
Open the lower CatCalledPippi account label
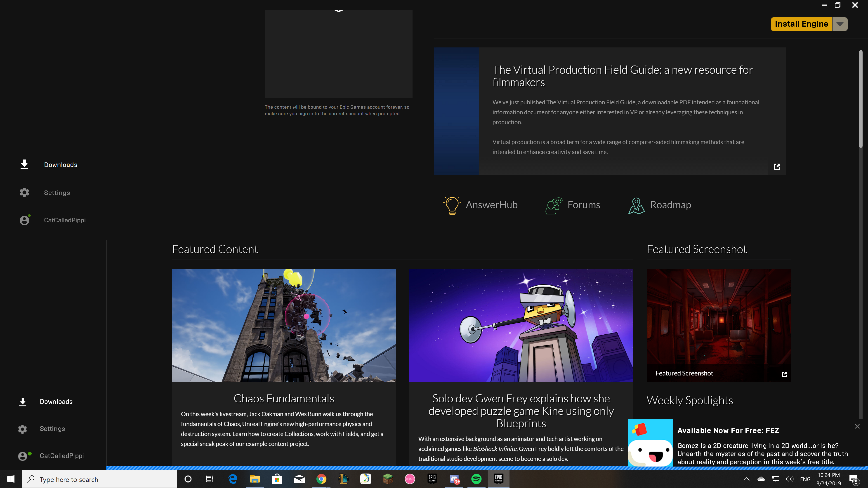point(62,456)
